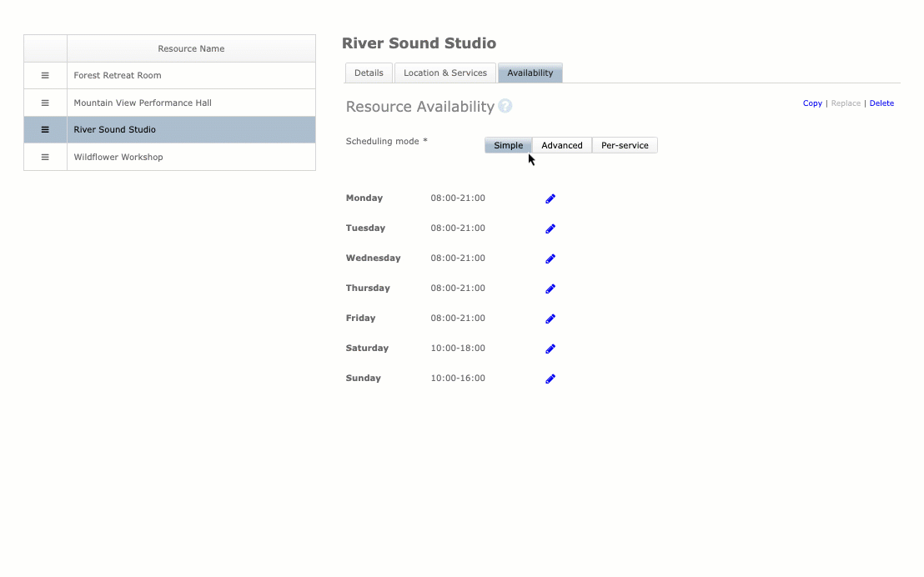The width and height of the screenshot is (924, 577).
Task: Edit Tuesday availability hours
Action: 550,228
